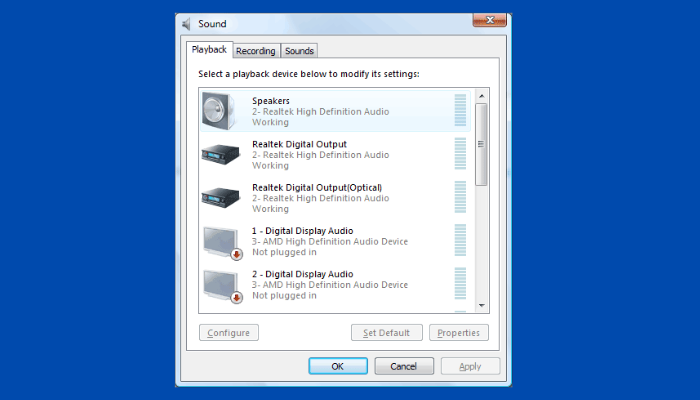
Task: Click the Speakers volume level meter
Action: coord(460,110)
